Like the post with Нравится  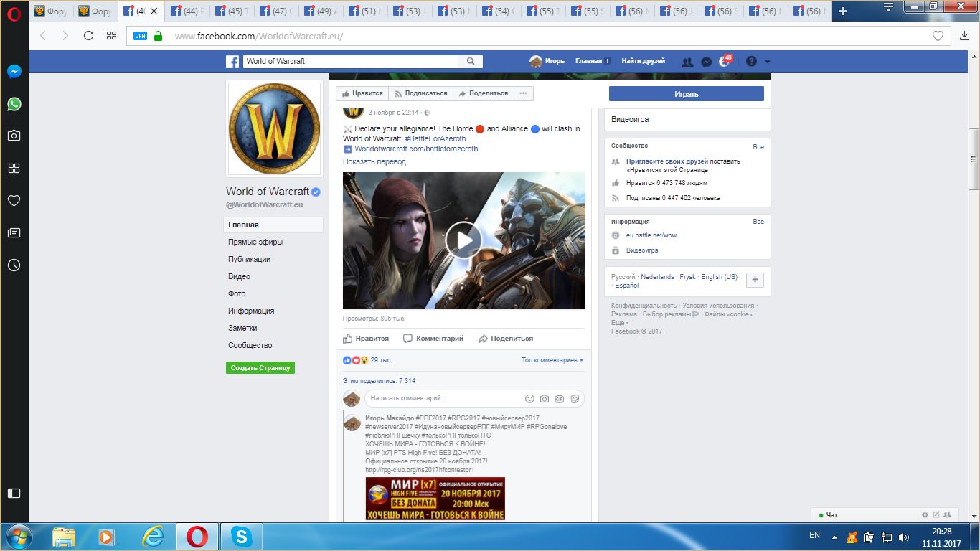[x=366, y=338]
